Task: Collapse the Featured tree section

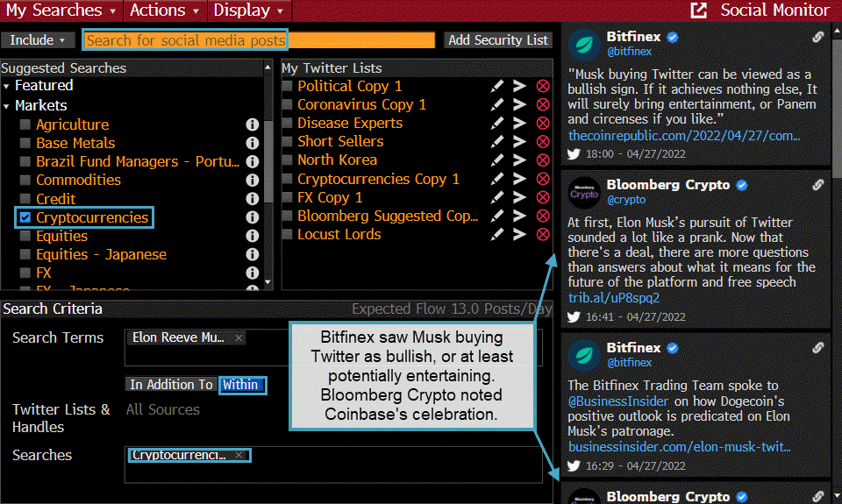Action: point(6,86)
